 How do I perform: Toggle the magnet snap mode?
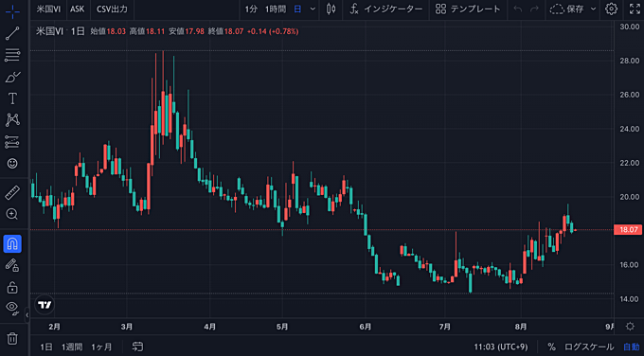click(x=12, y=244)
